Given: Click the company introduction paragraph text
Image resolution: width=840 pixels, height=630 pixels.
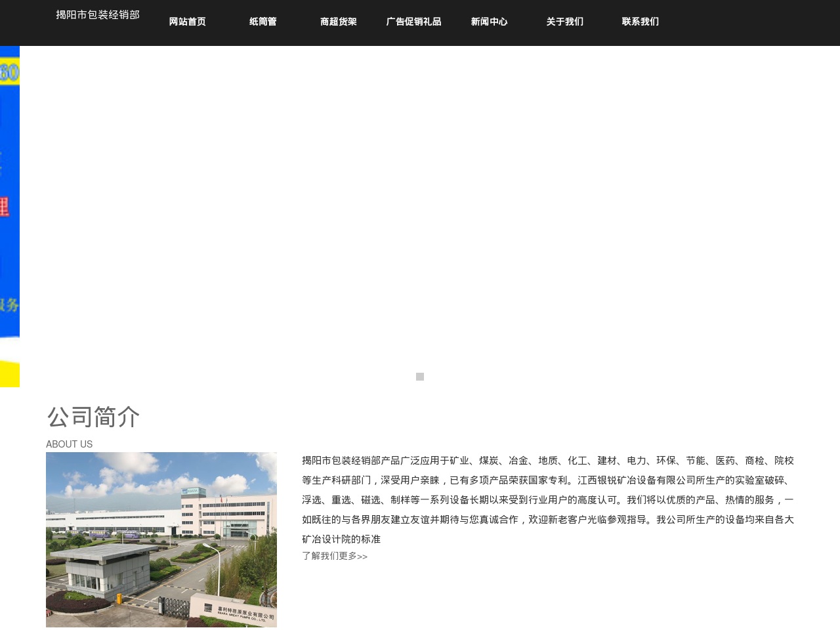Looking at the screenshot, I should coord(548,500).
